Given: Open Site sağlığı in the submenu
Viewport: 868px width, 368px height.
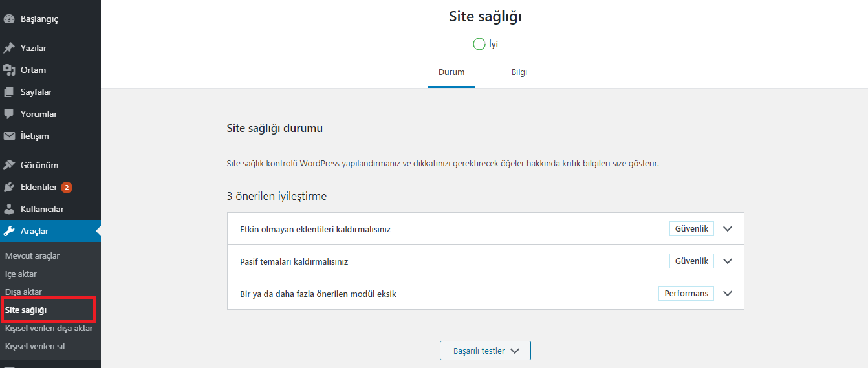Looking at the screenshot, I should 26,310.
